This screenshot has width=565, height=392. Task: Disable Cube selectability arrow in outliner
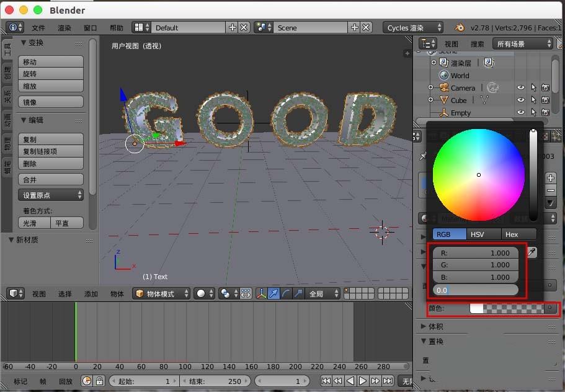click(534, 100)
